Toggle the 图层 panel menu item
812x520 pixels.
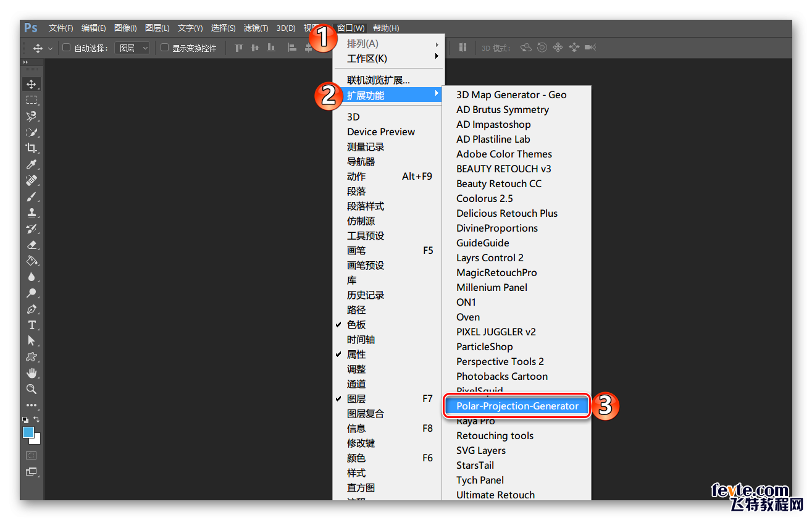[x=356, y=399]
